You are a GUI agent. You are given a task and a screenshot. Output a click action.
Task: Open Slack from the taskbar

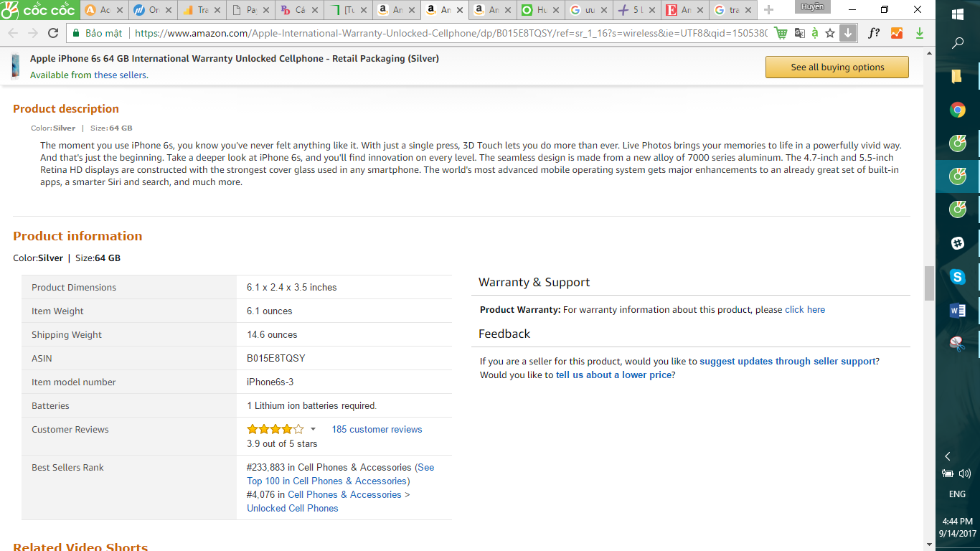point(958,243)
